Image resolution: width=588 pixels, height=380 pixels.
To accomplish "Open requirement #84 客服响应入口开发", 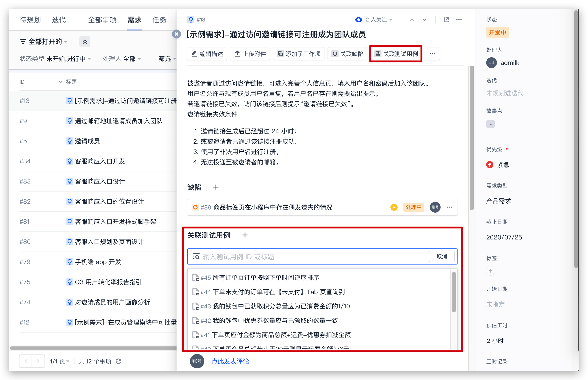I will pos(100,161).
